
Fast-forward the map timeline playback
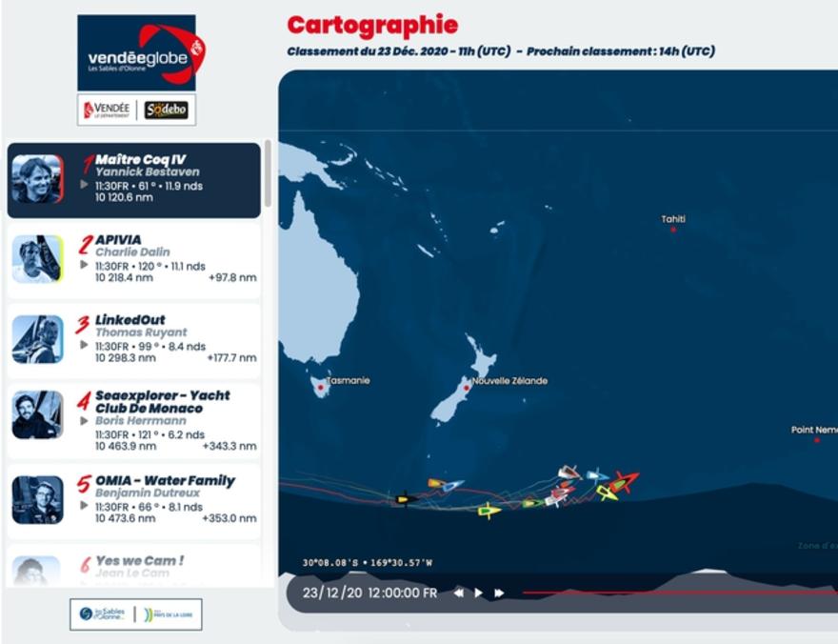pyautogui.click(x=499, y=593)
